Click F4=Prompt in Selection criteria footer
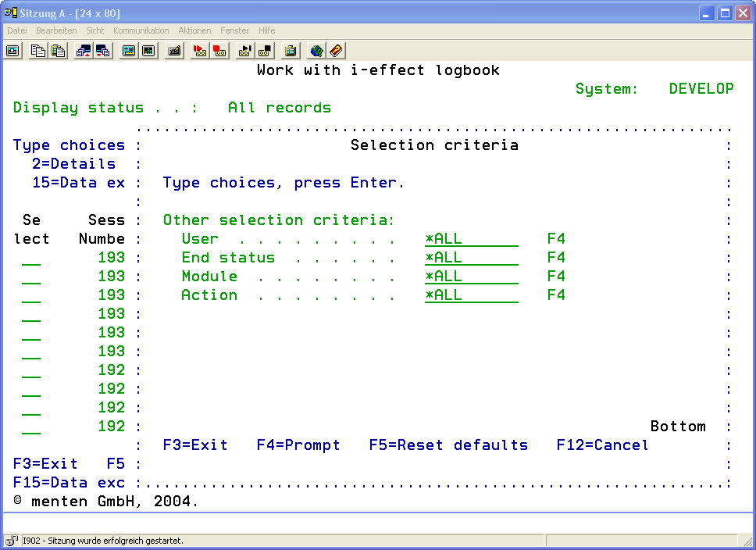The image size is (756, 550). tap(298, 445)
